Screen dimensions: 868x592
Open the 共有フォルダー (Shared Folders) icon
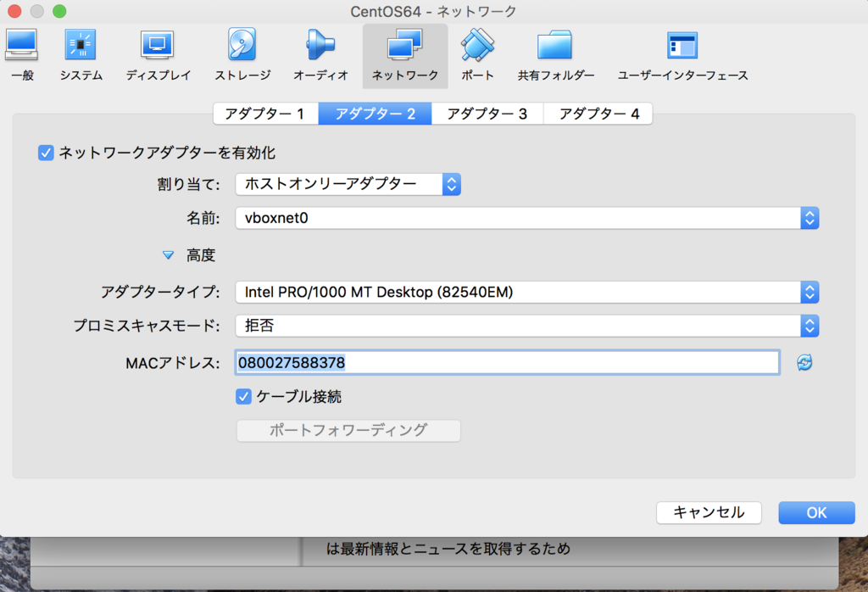click(x=556, y=55)
